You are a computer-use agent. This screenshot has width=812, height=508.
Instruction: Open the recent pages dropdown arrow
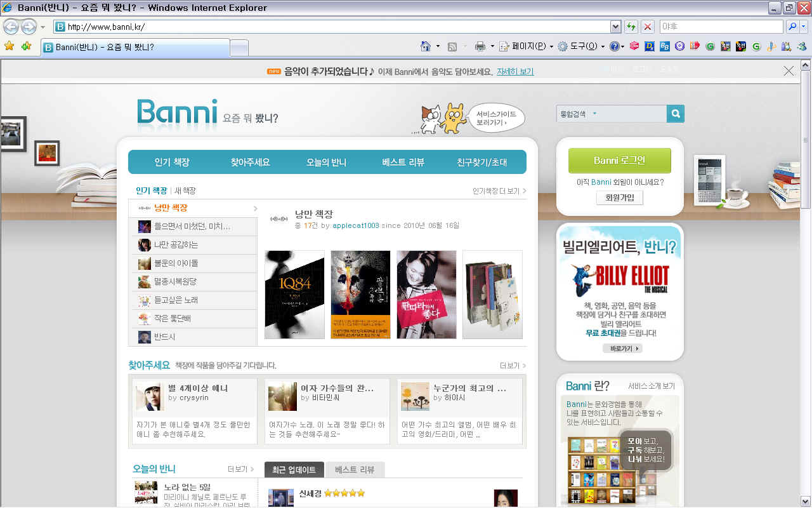coord(43,27)
